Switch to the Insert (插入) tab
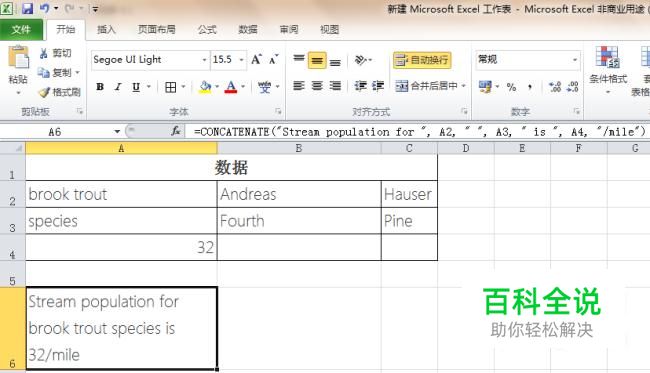Viewport: 650px width, 373px height. 106,29
